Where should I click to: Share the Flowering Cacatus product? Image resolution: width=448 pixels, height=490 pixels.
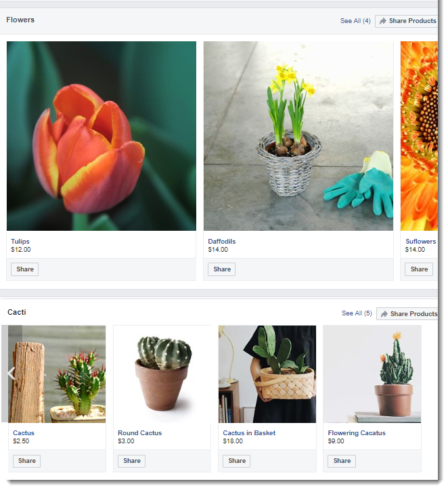342,461
